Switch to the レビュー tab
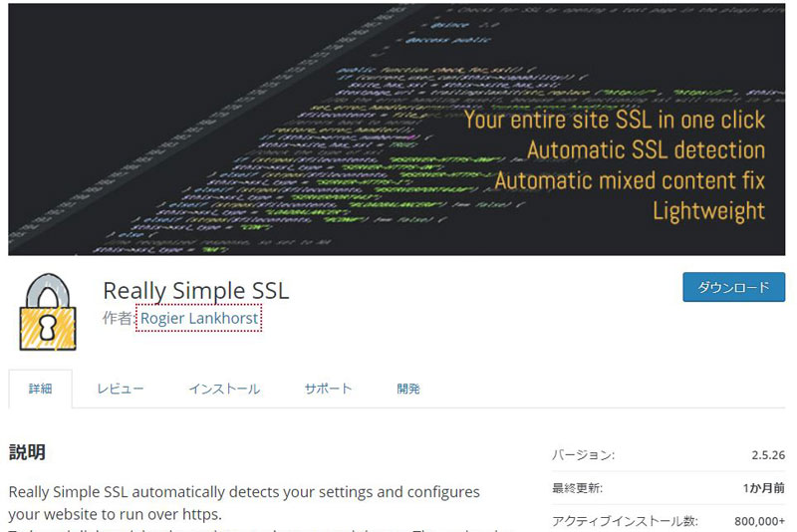 121,389
